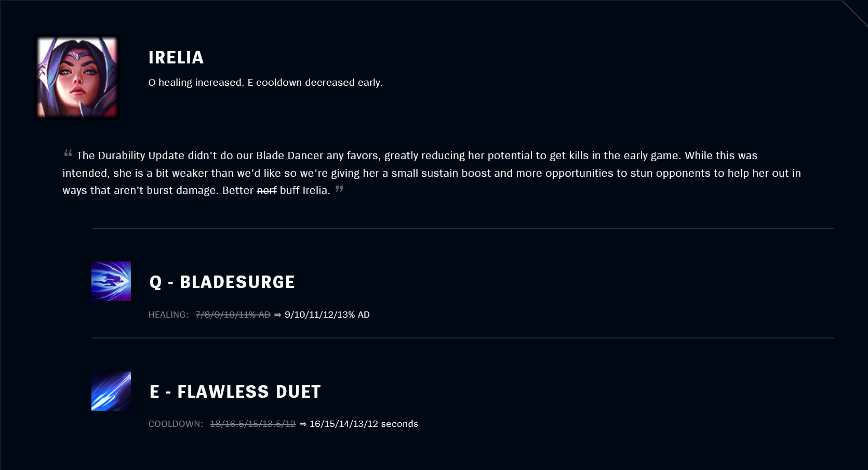868x470 pixels.
Task: Click the new 9/10/11/12/13% AD value
Action: (x=327, y=315)
